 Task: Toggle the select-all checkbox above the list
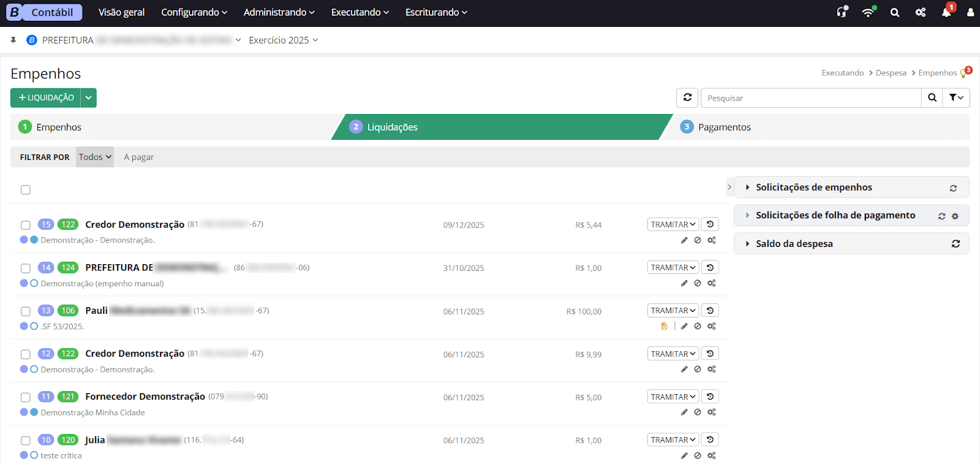coord(26,190)
